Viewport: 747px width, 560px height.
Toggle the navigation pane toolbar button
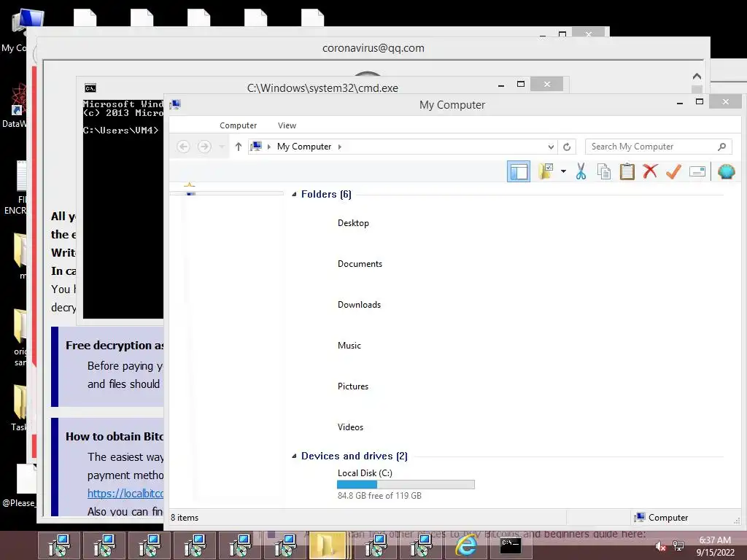click(x=519, y=171)
